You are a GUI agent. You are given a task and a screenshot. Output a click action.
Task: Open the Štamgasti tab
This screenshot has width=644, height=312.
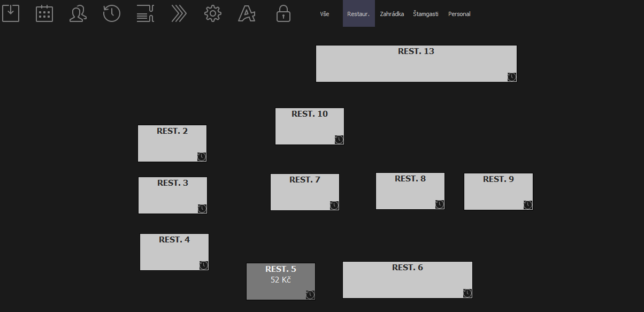[425, 14]
